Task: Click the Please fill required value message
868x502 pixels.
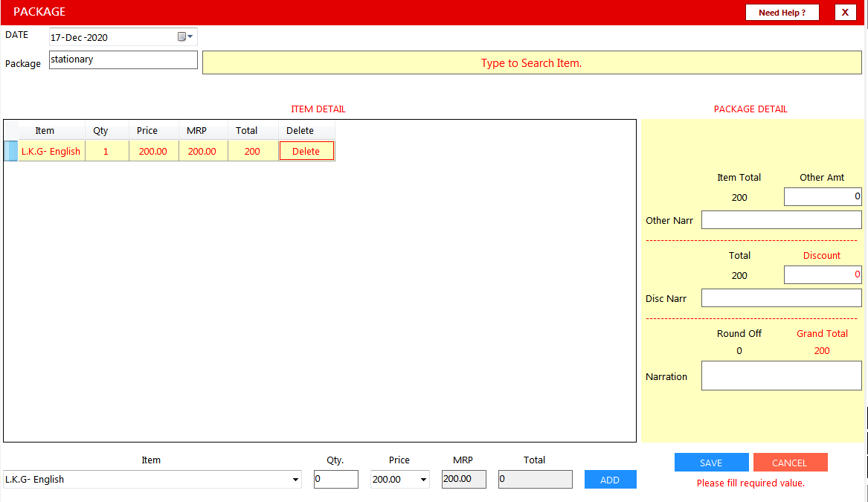Action: click(x=750, y=483)
